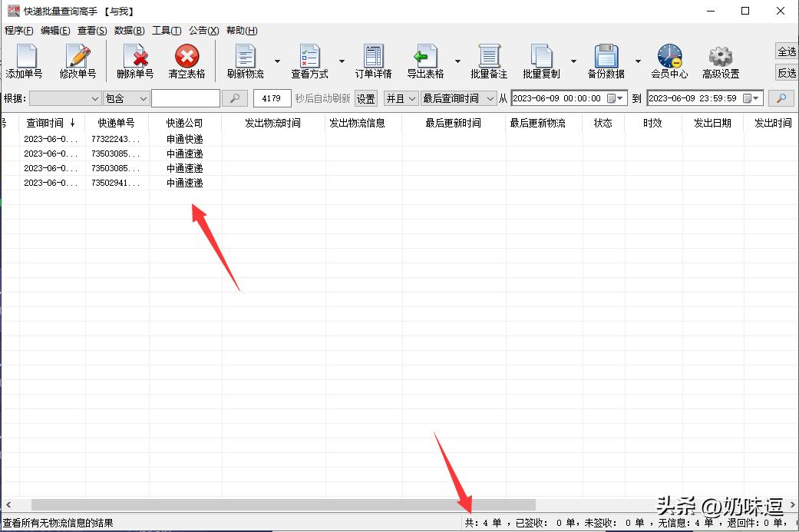Image resolution: width=799 pixels, height=532 pixels.
Task: Open 订单详情 order details
Action: click(x=374, y=61)
